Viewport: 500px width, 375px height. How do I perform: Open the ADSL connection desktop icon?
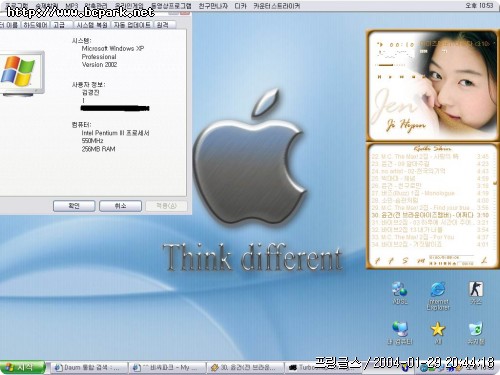[x=400, y=293]
